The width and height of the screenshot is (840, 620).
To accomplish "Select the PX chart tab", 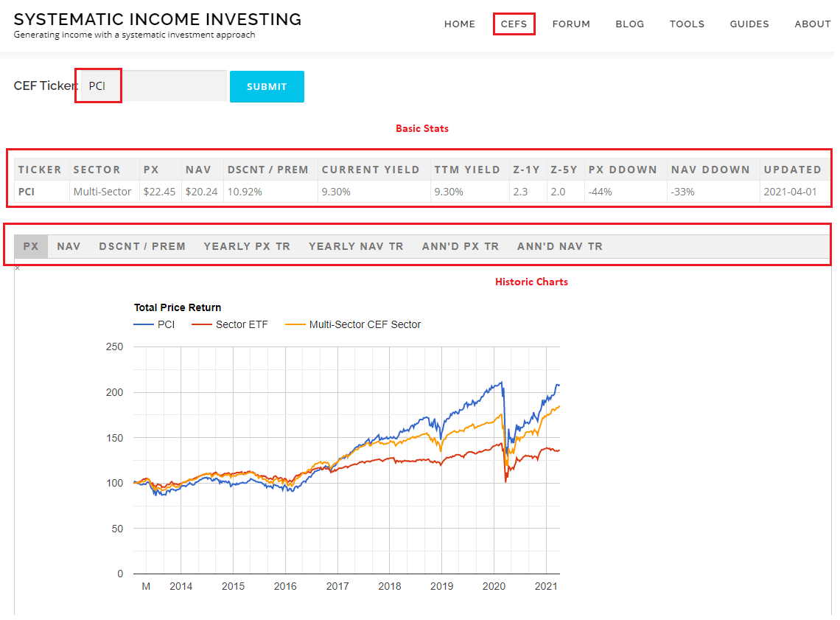I will pos(31,246).
